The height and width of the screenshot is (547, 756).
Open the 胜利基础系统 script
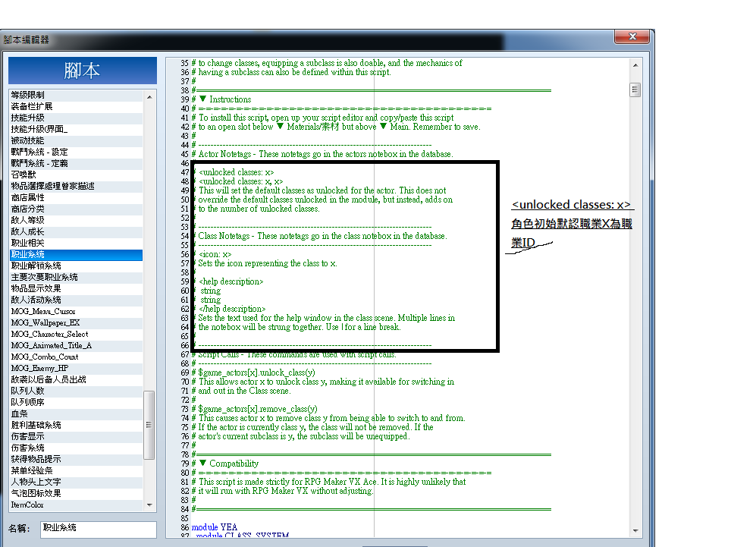76,426
